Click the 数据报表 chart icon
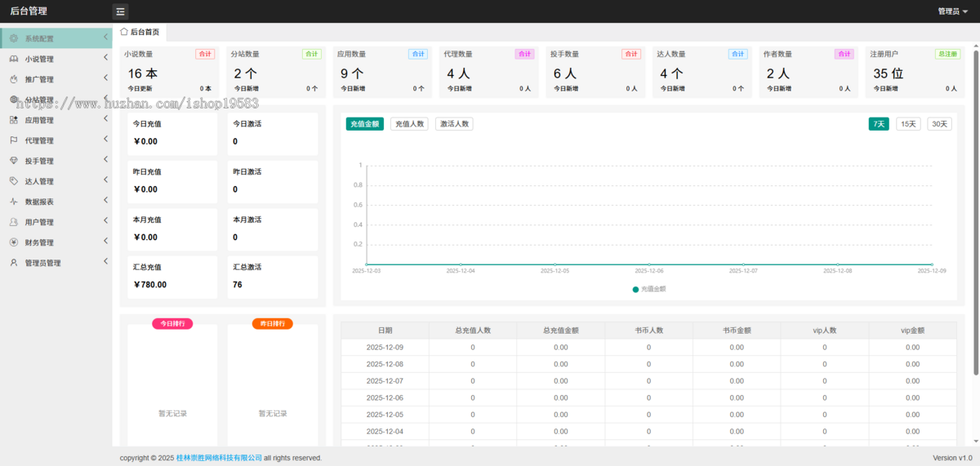Viewport: 980px width, 466px height. (14, 202)
